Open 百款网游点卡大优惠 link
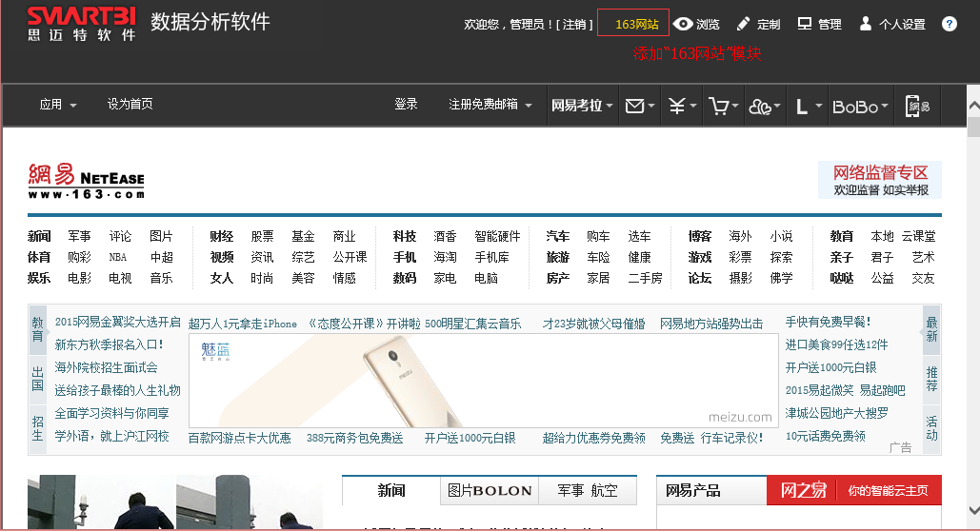This screenshot has height=531, width=980. pyautogui.click(x=240, y=438)
